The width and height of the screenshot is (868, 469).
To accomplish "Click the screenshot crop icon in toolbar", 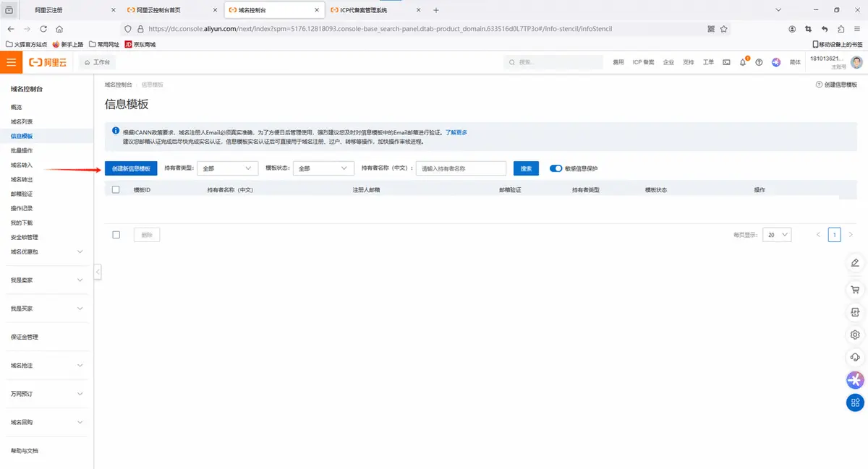I will [809, 29].
